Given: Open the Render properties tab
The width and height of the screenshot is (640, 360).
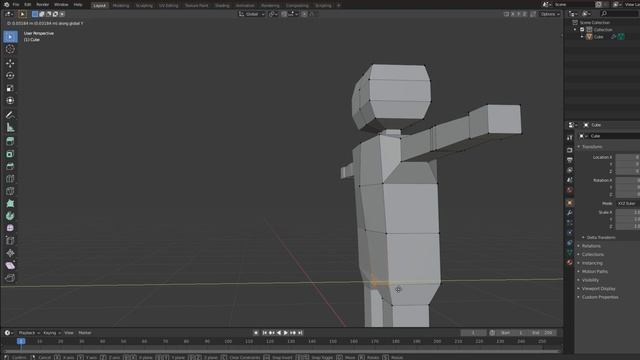Looking at the screenshot, I should coord(570,150).
